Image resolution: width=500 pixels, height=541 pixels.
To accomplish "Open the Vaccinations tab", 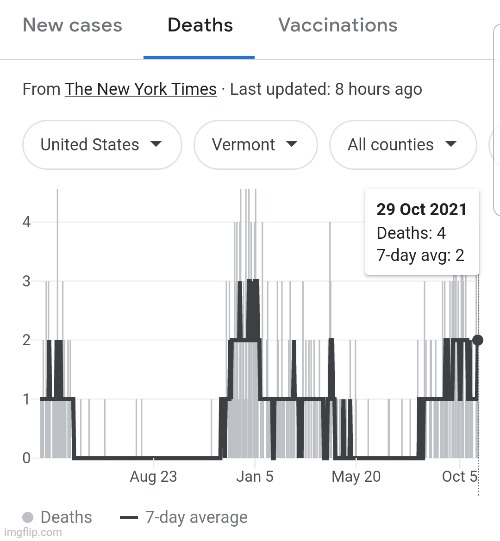I will coord(338,25).
